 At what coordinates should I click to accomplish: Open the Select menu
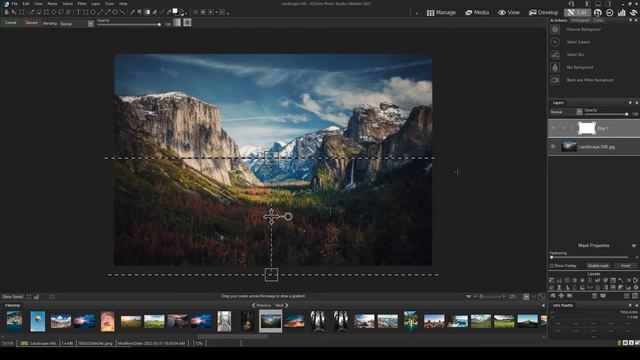pyautogui.click(x=67, y=4)
